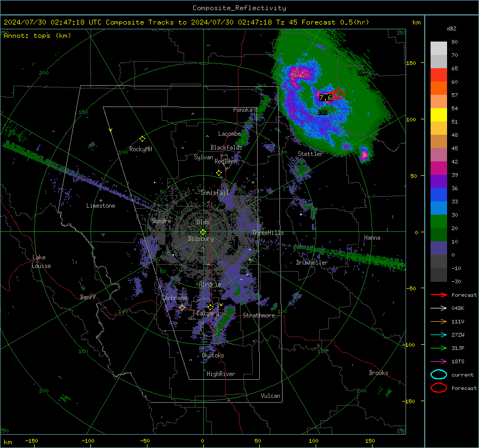Viewport: 479px width, 448px height.
Task: Click the Drumheller label on the map
Action: (x=312, y=263)
